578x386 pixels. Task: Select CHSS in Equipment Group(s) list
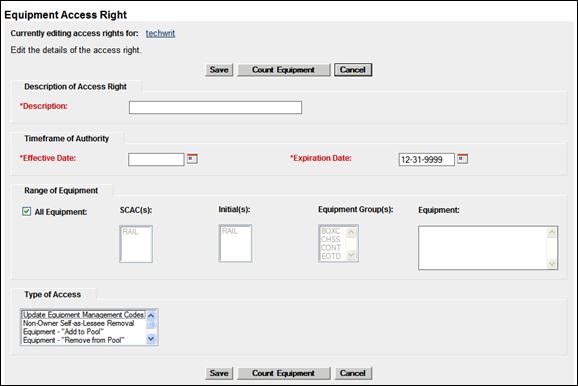click(330, 239)
